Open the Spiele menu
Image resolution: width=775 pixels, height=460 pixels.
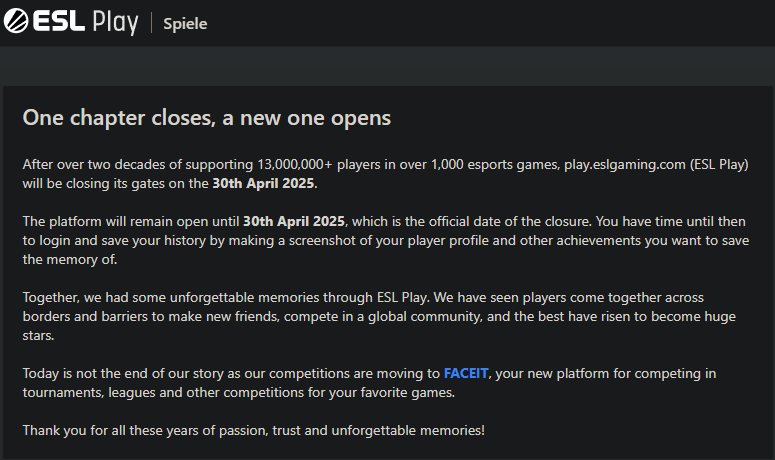[x=185, y=24]
